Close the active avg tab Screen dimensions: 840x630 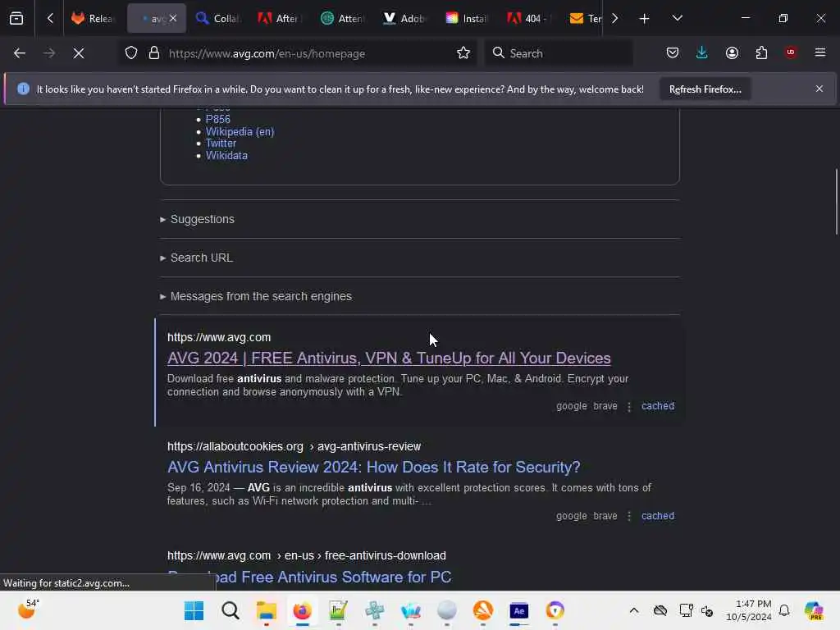pyautogui.click(x=173, y=18)
